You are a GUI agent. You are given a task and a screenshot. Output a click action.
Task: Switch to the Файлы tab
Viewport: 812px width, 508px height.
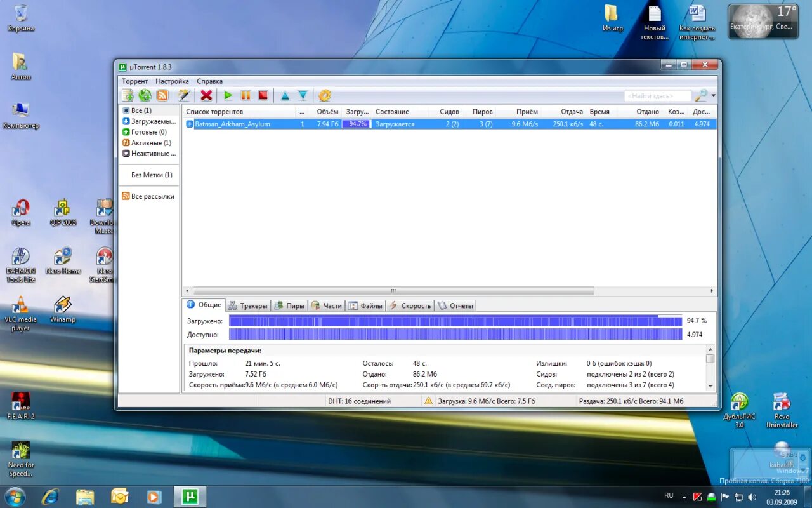click(365, 305)
